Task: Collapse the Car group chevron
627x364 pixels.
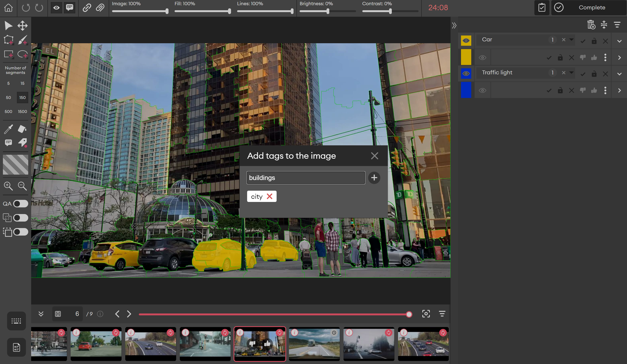Action: click(x=619, y=41)
